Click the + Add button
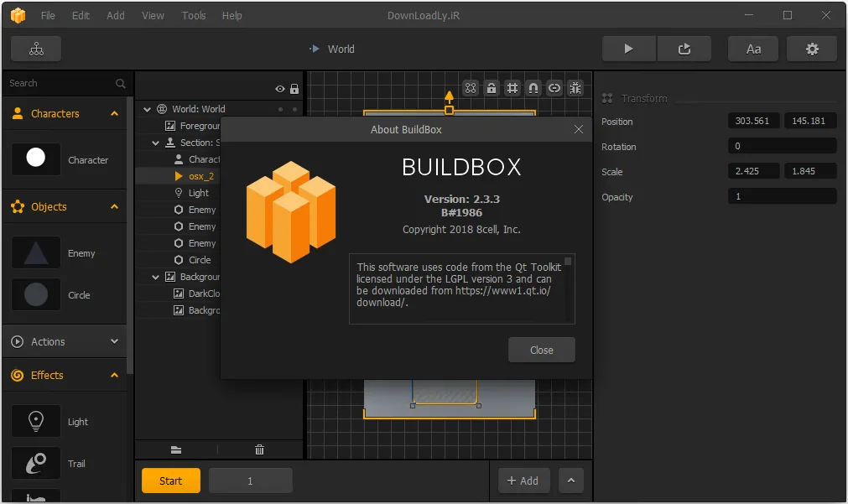The image size is (848, 504). (x=523, y=481)
